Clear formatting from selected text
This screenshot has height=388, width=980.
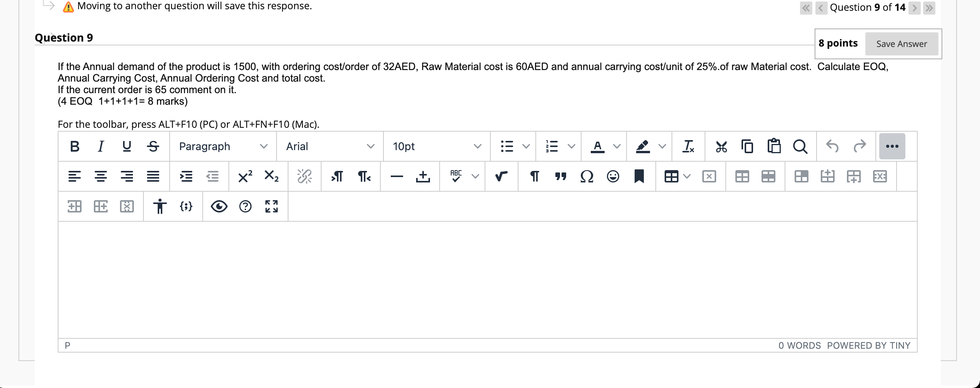pos(688,146)
